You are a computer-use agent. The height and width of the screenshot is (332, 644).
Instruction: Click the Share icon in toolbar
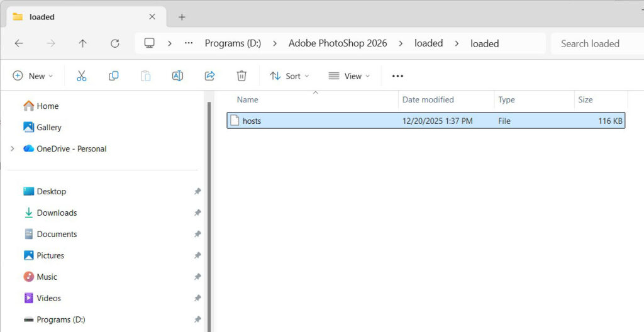coord(209,76)
